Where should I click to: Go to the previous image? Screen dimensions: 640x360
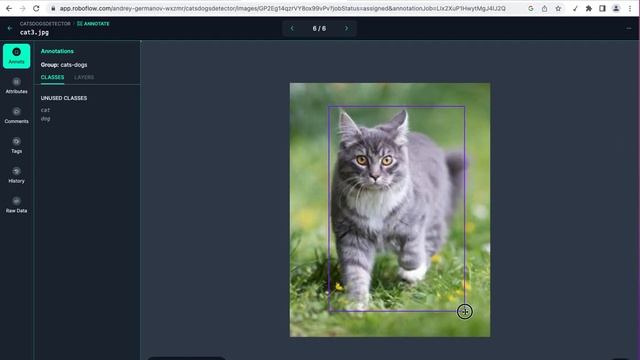292,28
